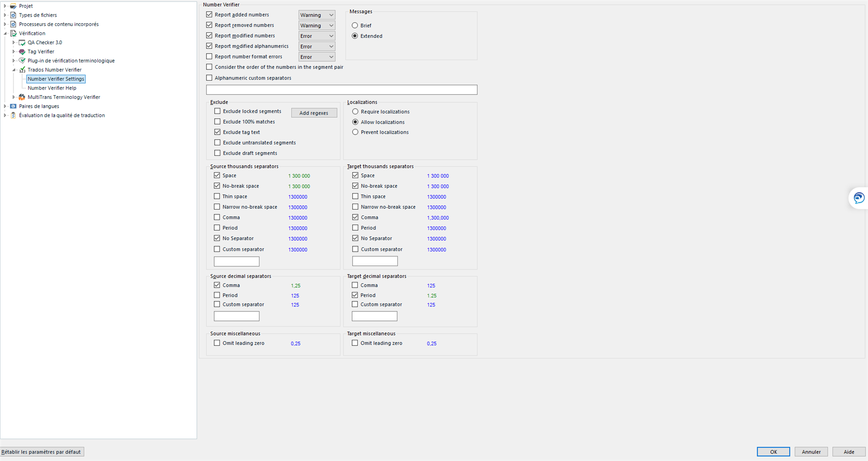Check source Thin space thousands separator
Screen dimensions: 868x461
[x=217, y=196]
